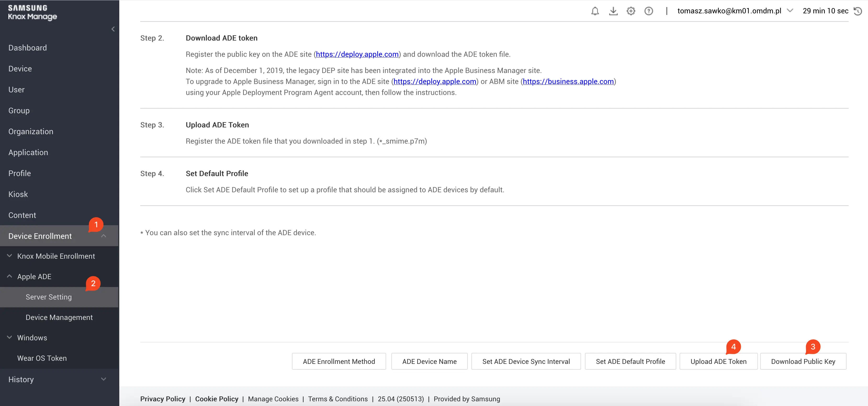Click the tomasz.sawko@km01.omdm.pl account name
This screenshot has height=406, width=868.
coord(729,11)
